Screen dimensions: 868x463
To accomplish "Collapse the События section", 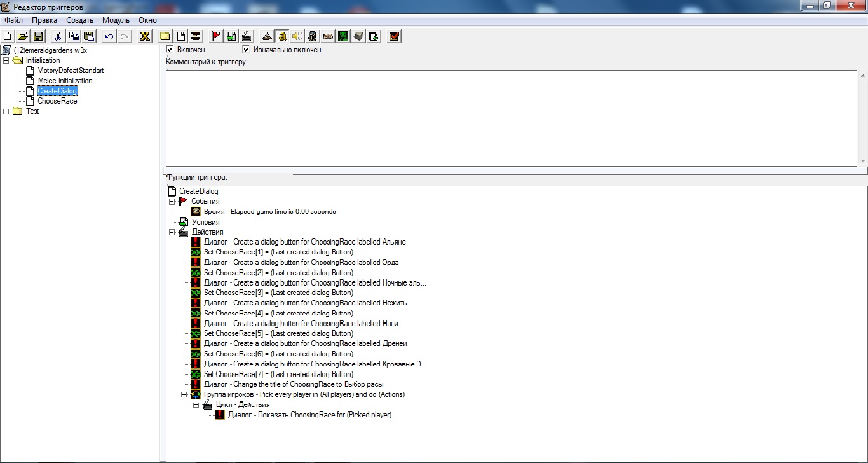I will click(172, 201).
